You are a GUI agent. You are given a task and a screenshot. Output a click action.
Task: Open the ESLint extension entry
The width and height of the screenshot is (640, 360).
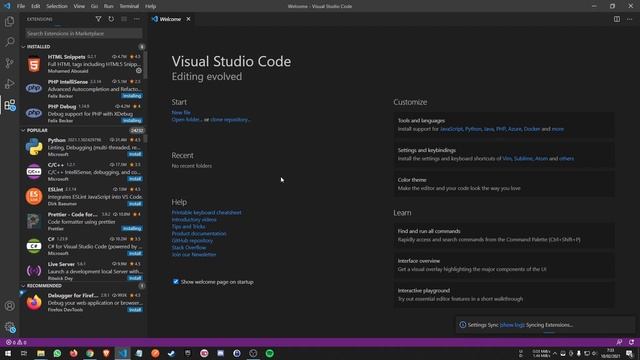click(x=84, y=196)
